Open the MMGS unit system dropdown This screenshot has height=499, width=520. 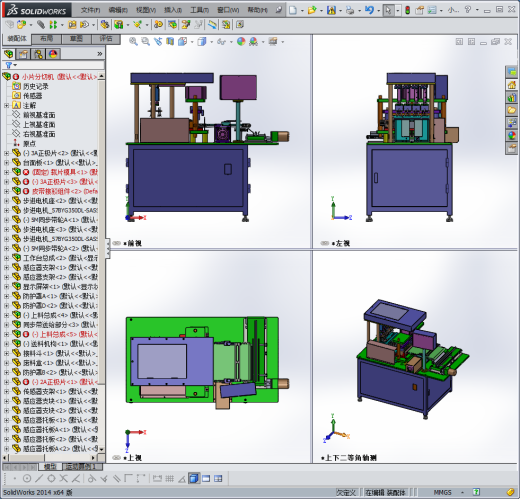tap(462, 492)
